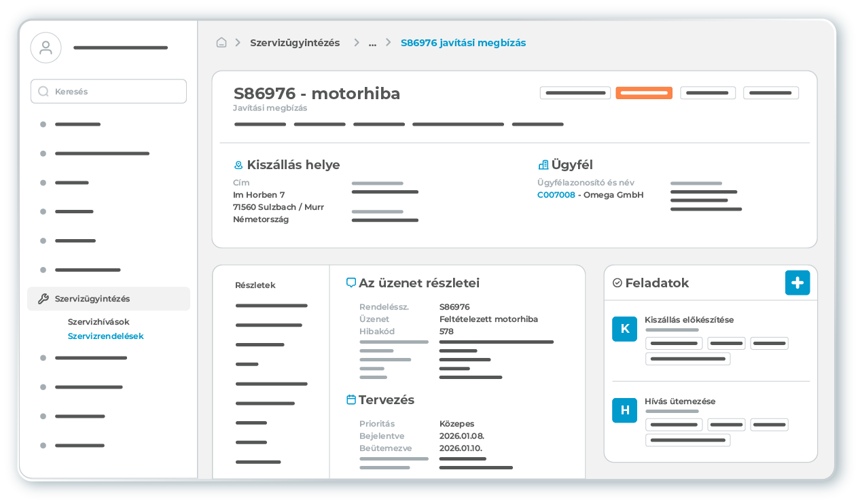
Task: Open the H task avatar
Action: pyautogui.click(x=625, y=410)
